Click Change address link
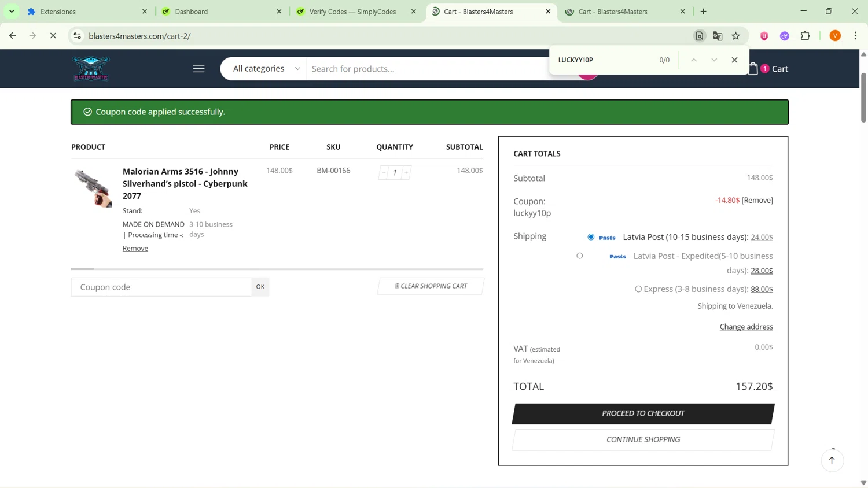 746,327
